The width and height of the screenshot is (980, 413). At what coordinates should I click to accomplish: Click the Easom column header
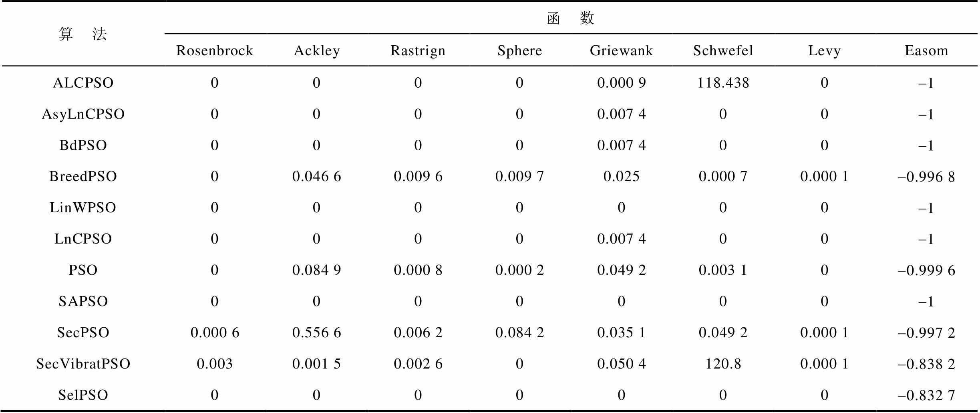pyautogui.click(x=926, y=50)
